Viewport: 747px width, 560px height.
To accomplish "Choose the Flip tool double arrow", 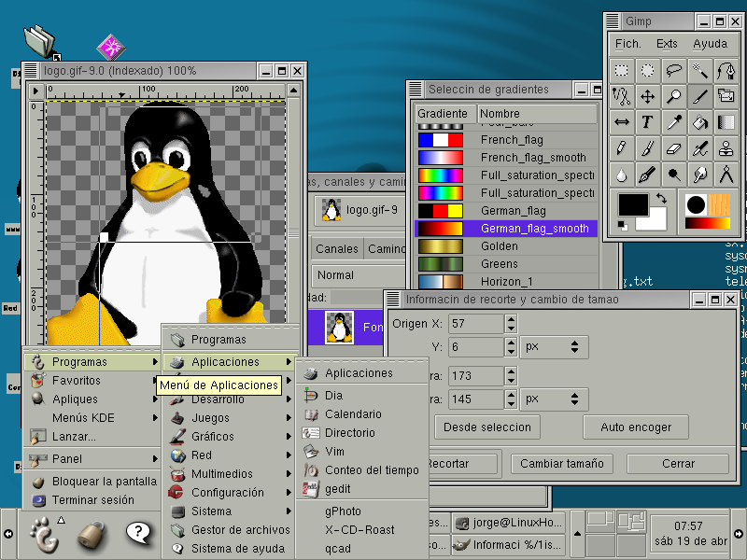I will point(621,122).
